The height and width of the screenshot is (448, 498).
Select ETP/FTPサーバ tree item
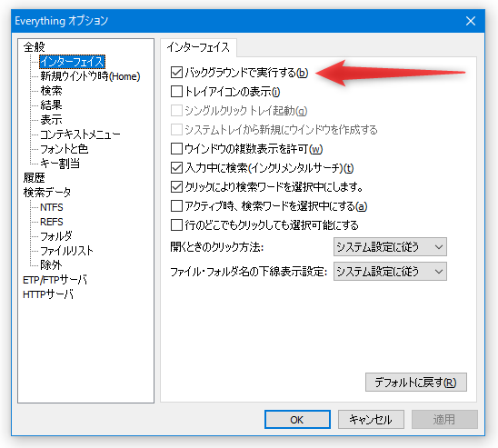55,280
